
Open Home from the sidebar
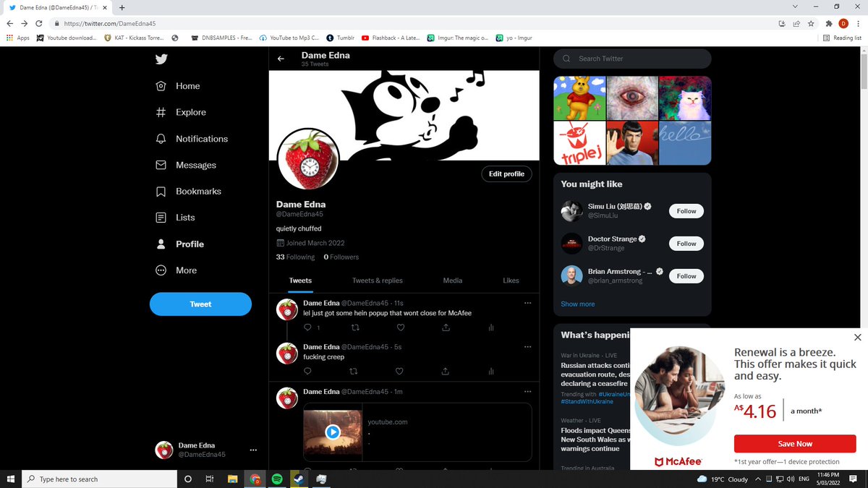pyautogui.click(x=178, y=86)
